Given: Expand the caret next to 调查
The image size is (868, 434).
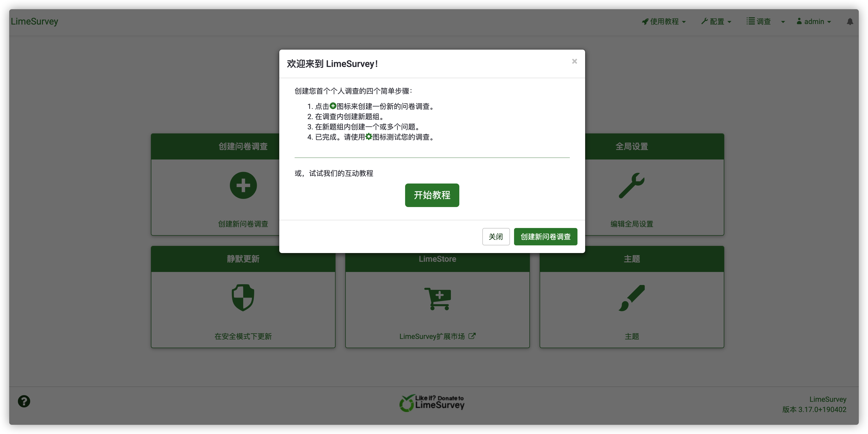Looking at the screenshot, I should [783, 22].
